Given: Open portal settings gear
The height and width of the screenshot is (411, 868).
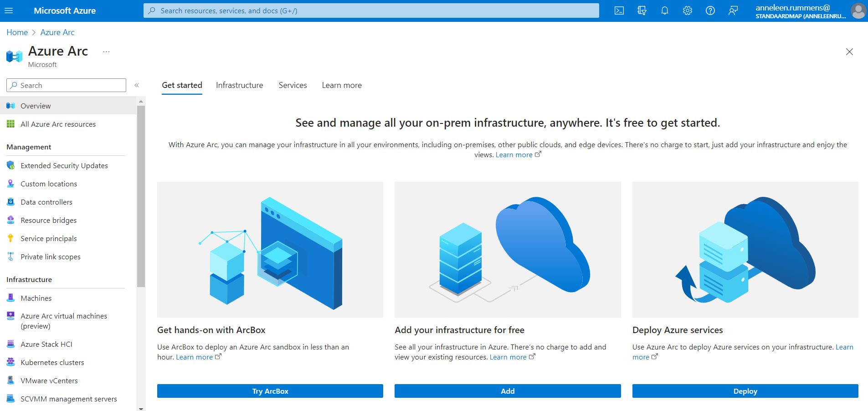Looking at the screenshot, I should [x=688, y=10].
